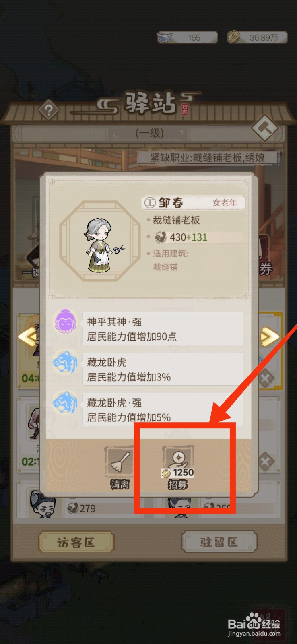
Task: Select the blue tiger 藏龙卧虎 skill icon
Action: 65,362
